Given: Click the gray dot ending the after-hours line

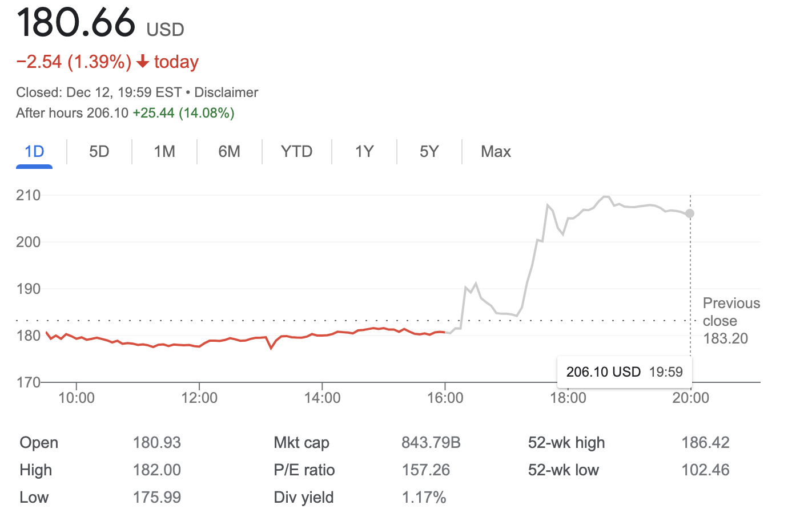Looking at the screenshot, I should coord(690,213).
